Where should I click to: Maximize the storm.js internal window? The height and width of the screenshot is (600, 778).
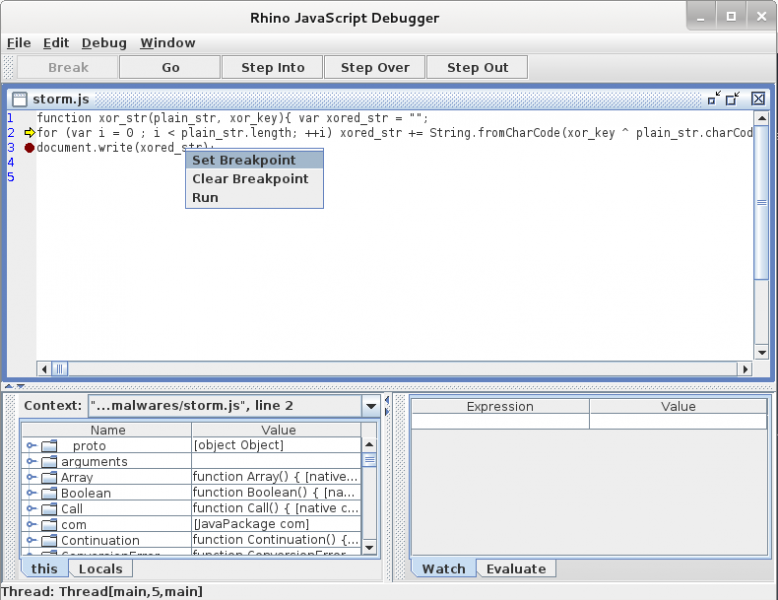tap(733, 98)
